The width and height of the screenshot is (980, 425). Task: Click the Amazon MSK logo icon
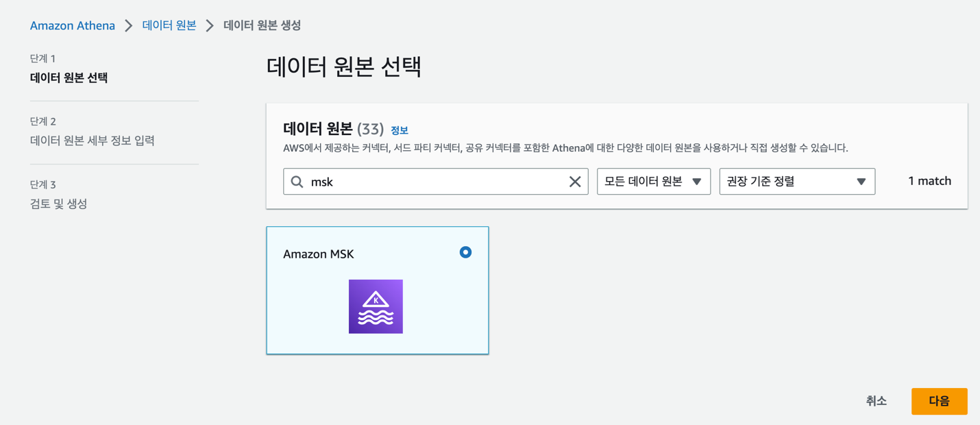[x=376, y=306]
